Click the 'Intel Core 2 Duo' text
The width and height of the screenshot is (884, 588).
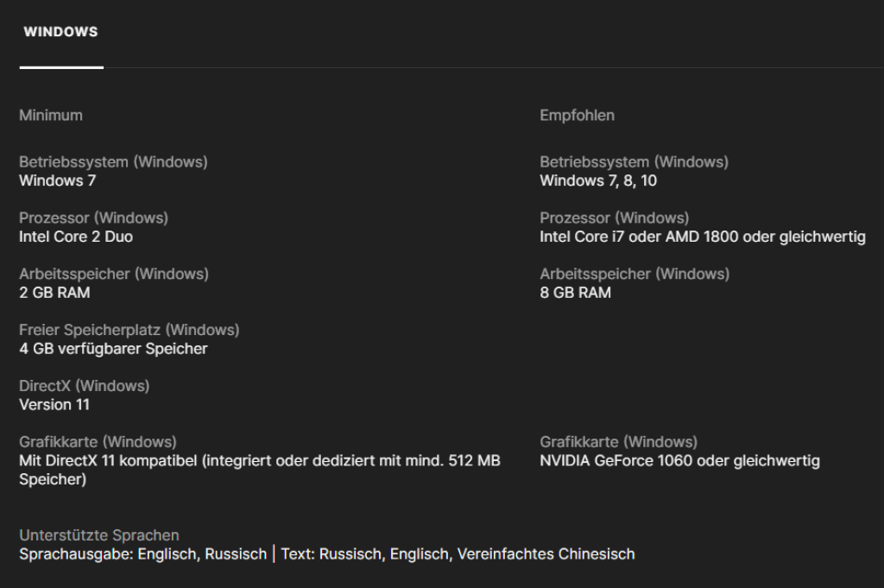(76, 237)
